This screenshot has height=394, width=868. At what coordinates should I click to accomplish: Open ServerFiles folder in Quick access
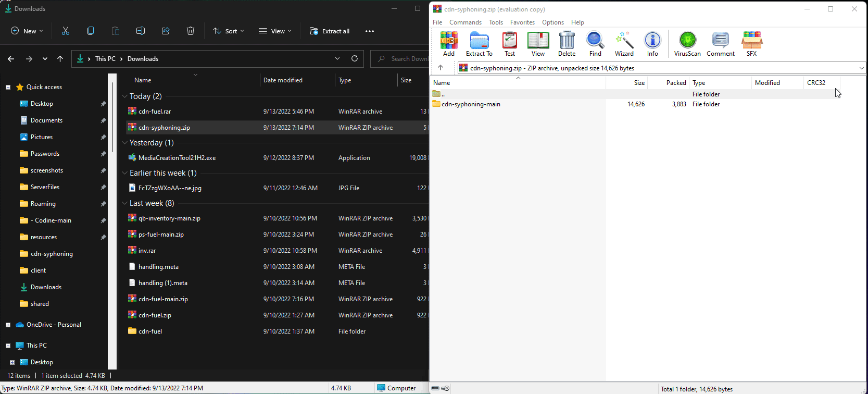45,187
